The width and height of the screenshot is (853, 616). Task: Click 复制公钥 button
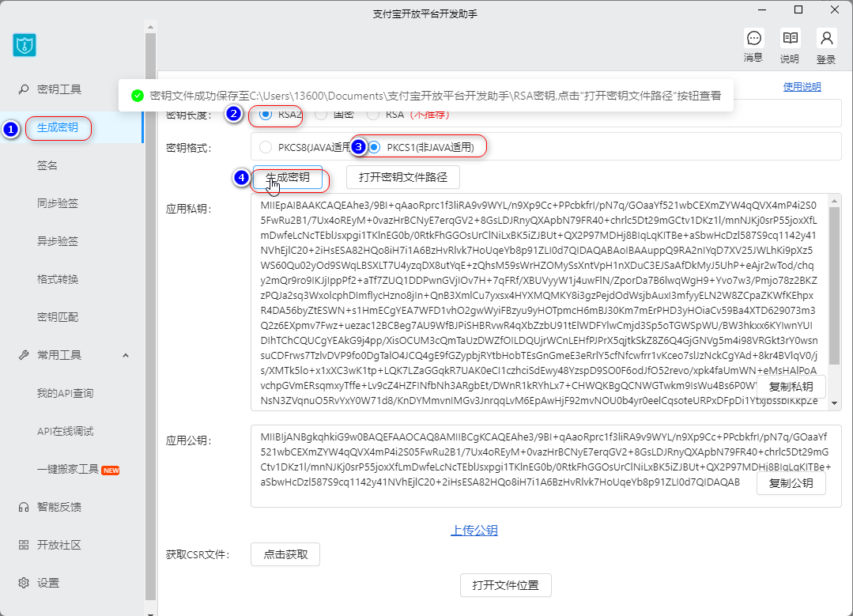[x=791, y=483]
